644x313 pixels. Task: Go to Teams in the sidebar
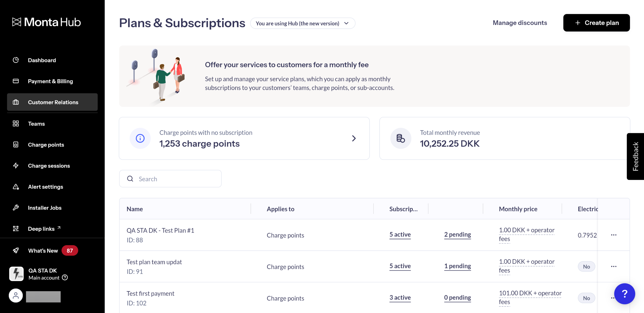coord(36,124)
